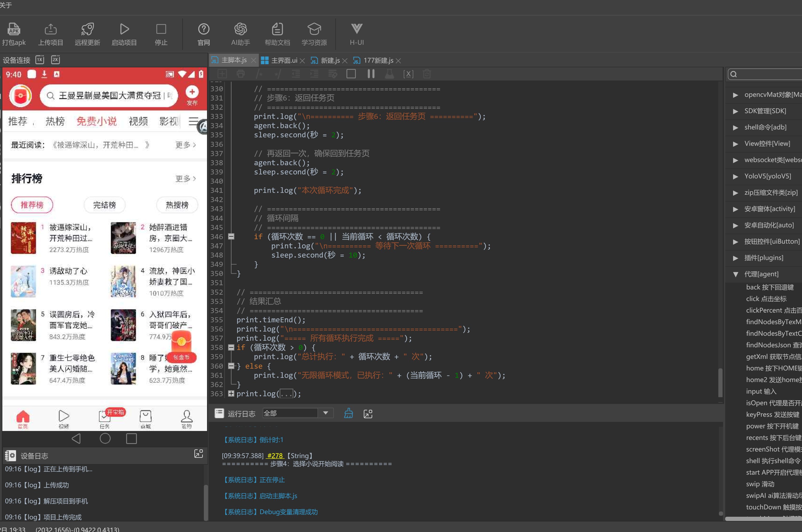Tap the phone back navigation triangle
The image size is (802, 532).
point(76,438)
